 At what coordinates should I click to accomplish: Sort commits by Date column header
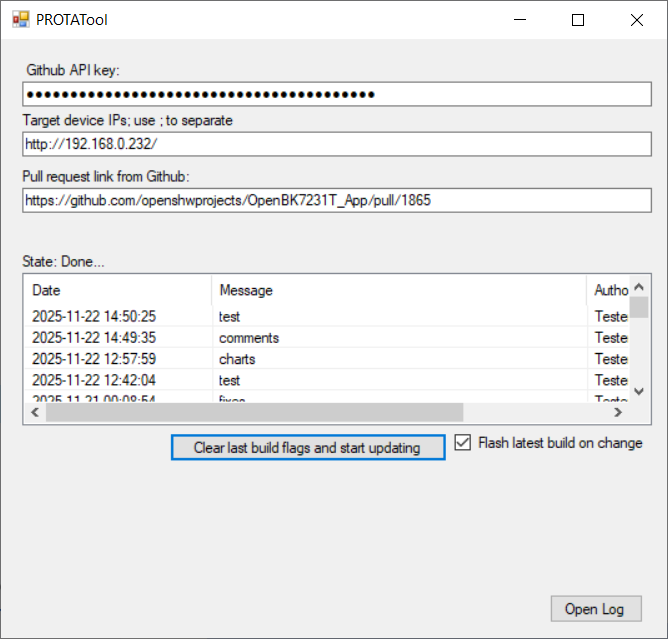pyautogui.click(x=116, y=290)
